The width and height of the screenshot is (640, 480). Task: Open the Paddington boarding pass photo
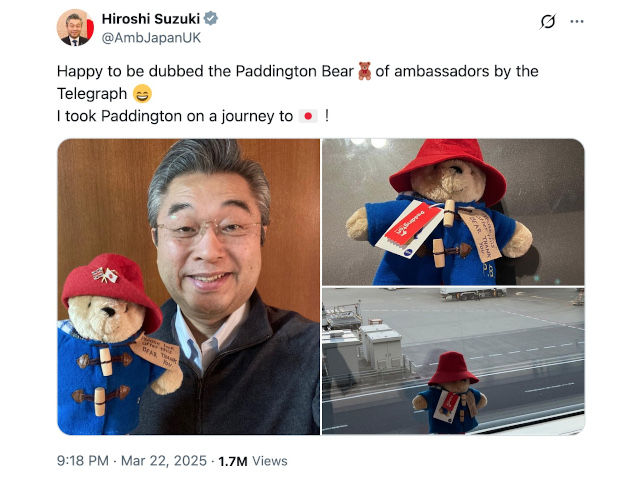(453, 212)
